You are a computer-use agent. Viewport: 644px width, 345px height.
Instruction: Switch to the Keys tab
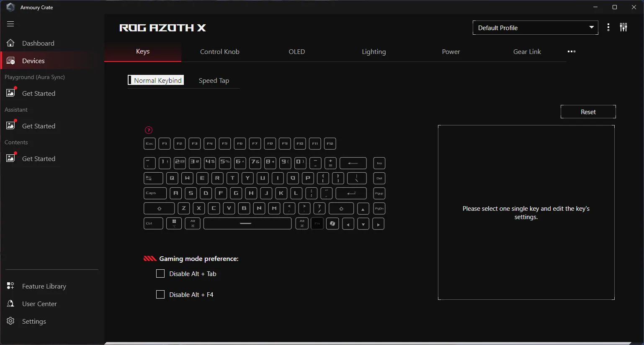tap(143, 51)
